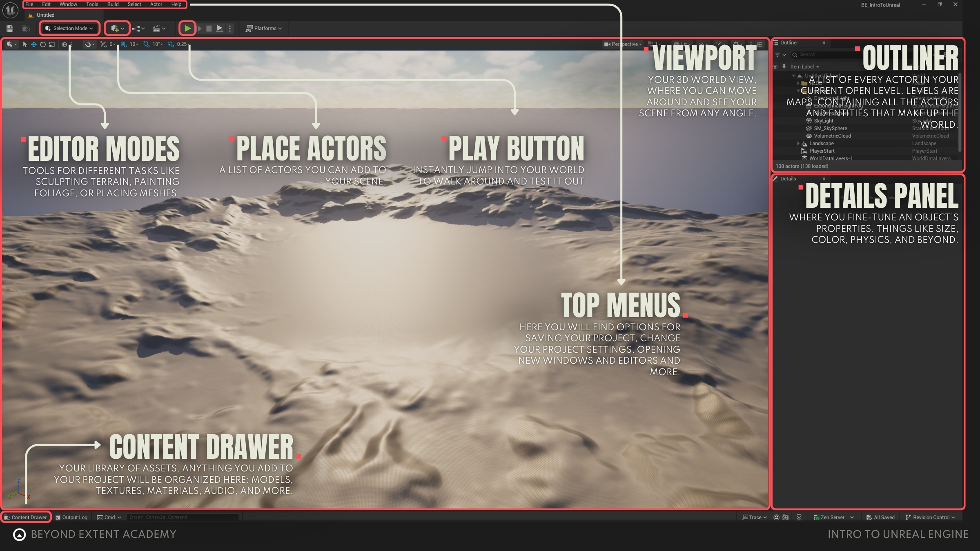
Task: Click the green Play button
Action: (x=187, y=28)
